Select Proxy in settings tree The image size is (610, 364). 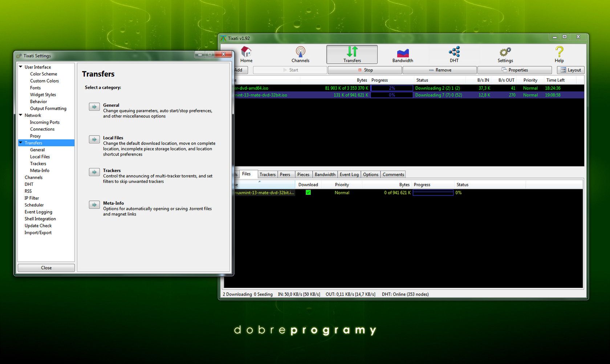(35, 136)
